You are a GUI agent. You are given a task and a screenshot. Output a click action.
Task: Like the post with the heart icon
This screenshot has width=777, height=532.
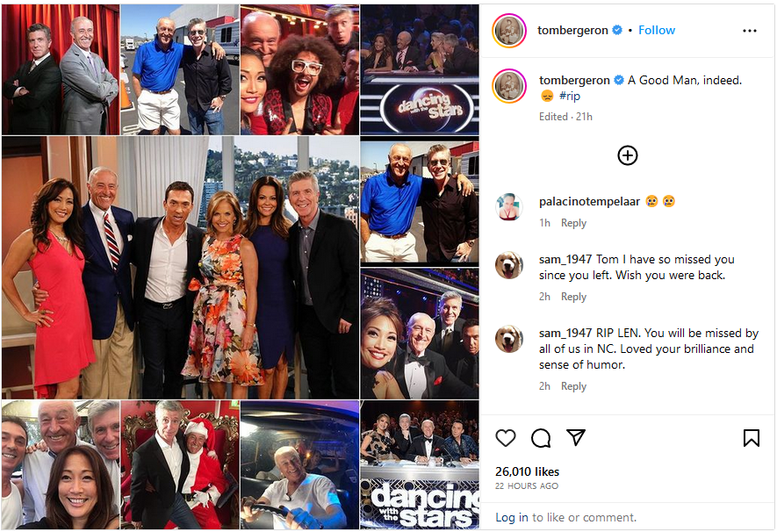(506, 438)
